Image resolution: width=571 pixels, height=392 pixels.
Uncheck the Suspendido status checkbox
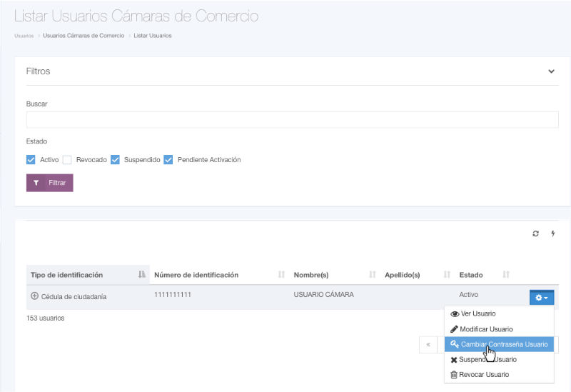[x=115, y=160]
